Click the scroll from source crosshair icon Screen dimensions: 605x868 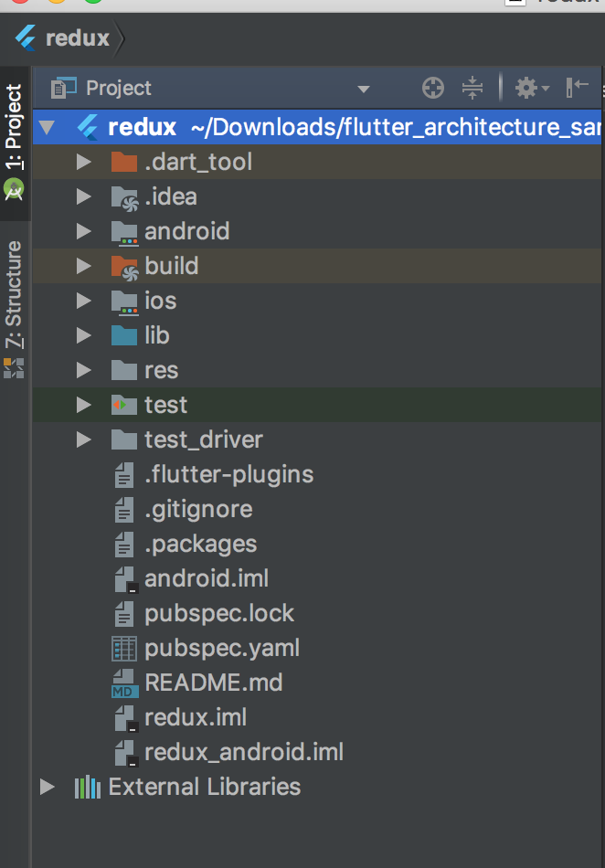point(433,88)
